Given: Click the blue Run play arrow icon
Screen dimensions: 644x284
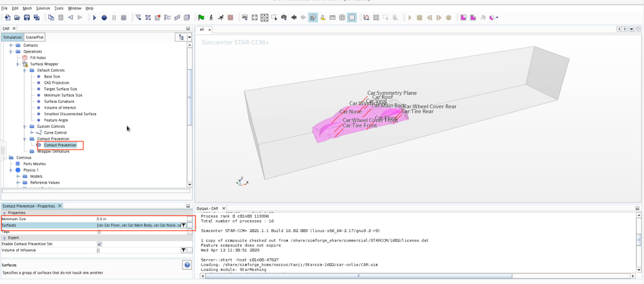Looking at the screenshot, I should (94, 17).
